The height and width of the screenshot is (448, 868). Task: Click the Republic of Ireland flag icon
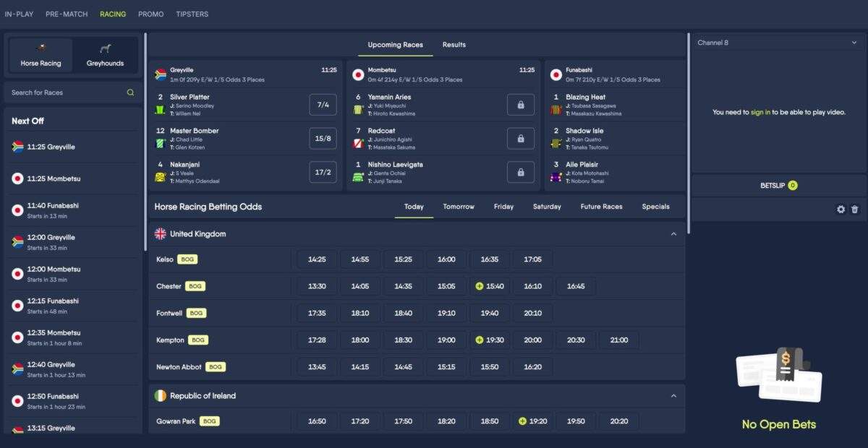(x=161, y=396)
